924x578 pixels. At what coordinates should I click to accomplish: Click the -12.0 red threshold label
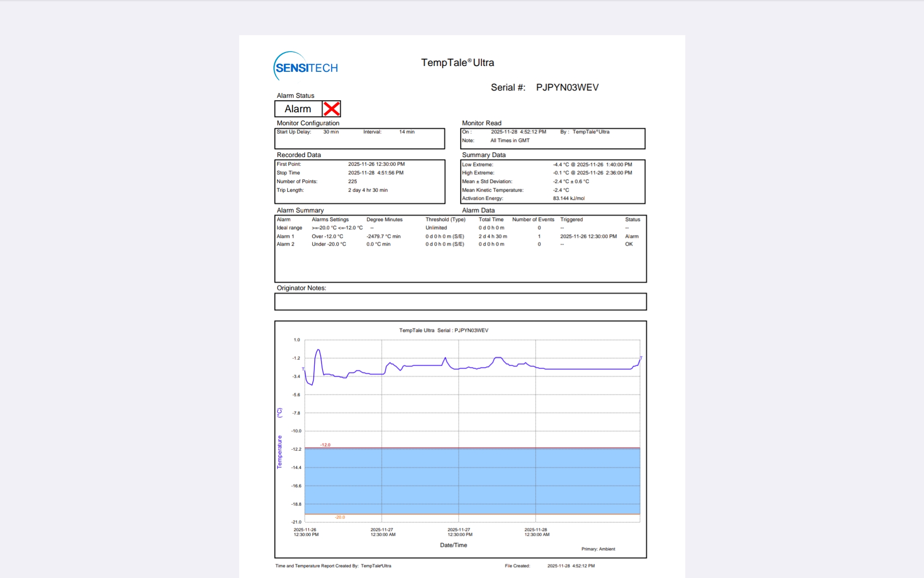pos(325,445)
